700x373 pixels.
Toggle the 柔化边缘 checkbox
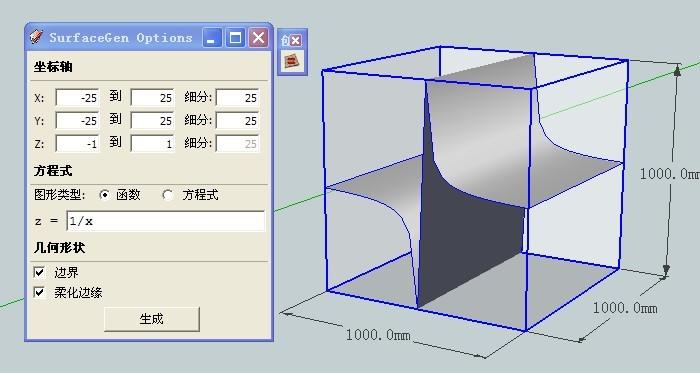pos(39,292)
